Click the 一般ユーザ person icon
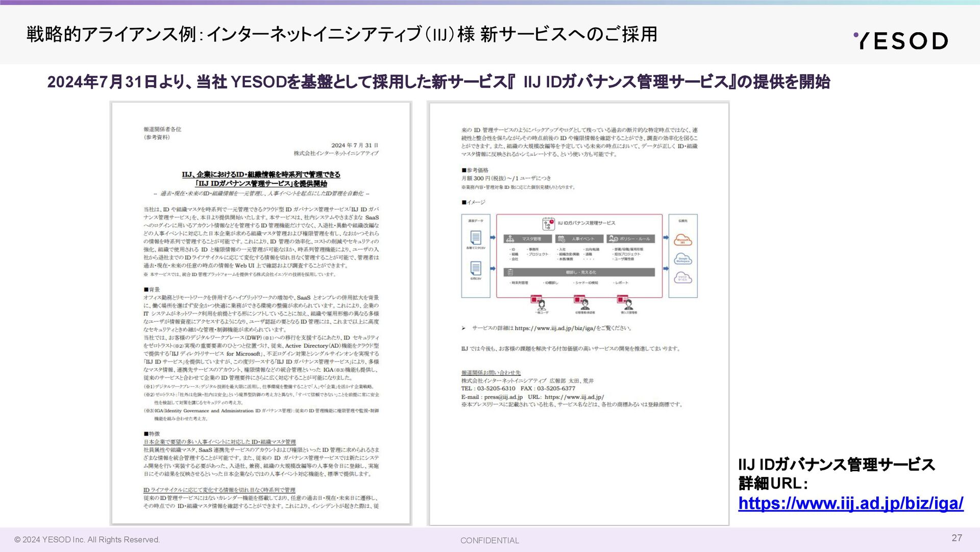The width and height of the screenshot is (980, 552). pyautogui.click(x=542, y=304)
